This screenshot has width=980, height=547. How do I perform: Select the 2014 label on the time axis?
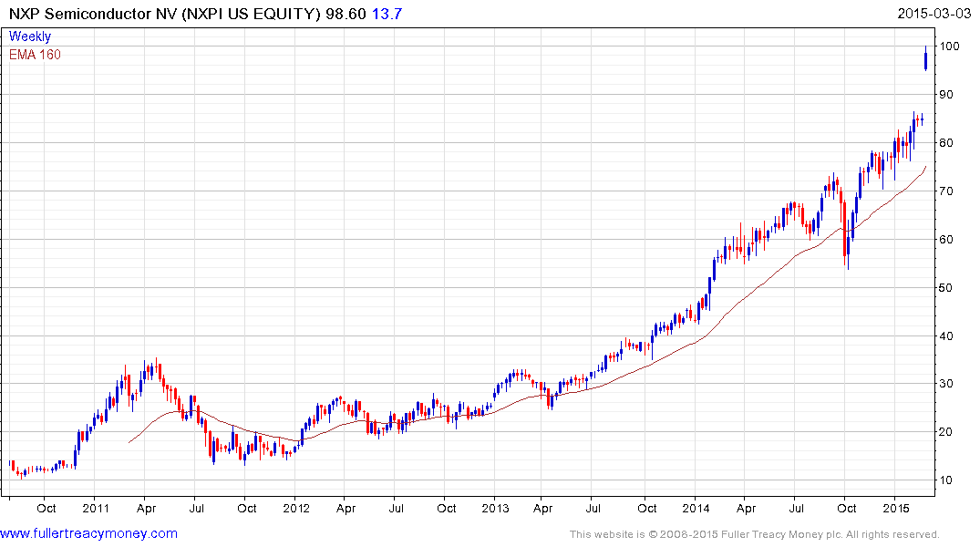pos(696,508)
